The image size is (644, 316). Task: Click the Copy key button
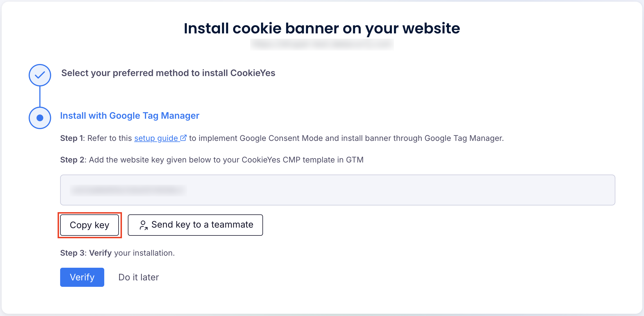[90, 225]
